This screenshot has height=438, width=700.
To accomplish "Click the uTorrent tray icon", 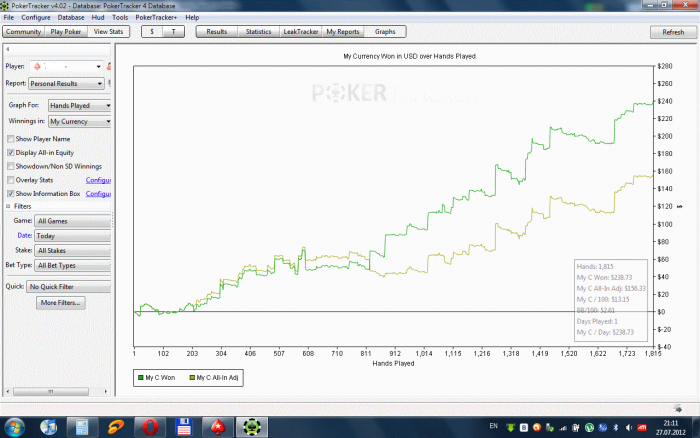I will [589, 427].
